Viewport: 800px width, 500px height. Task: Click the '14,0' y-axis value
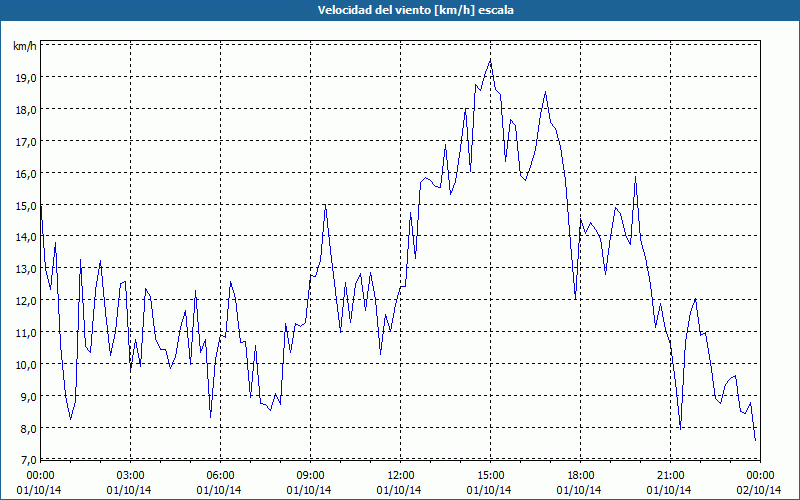(26, 237)
